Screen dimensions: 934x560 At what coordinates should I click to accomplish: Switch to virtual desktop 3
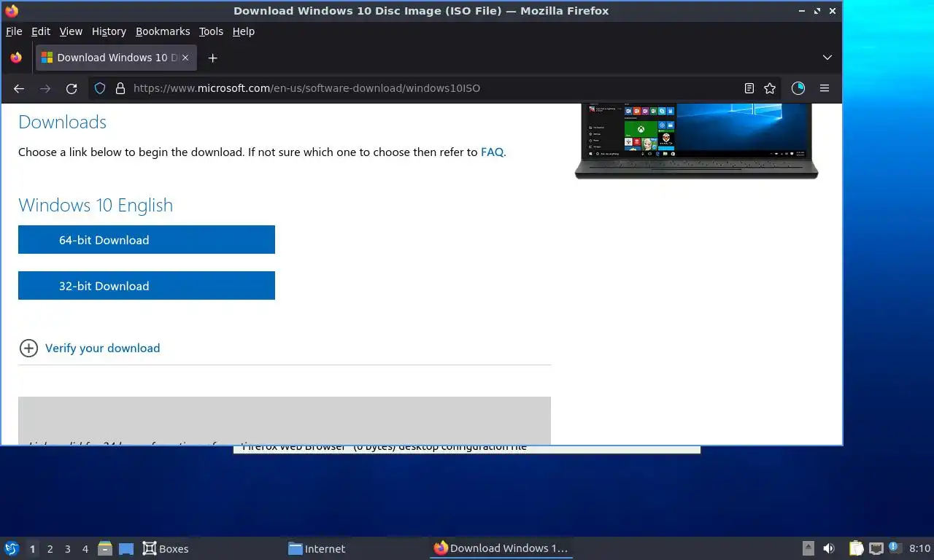[x=68, y=549]
